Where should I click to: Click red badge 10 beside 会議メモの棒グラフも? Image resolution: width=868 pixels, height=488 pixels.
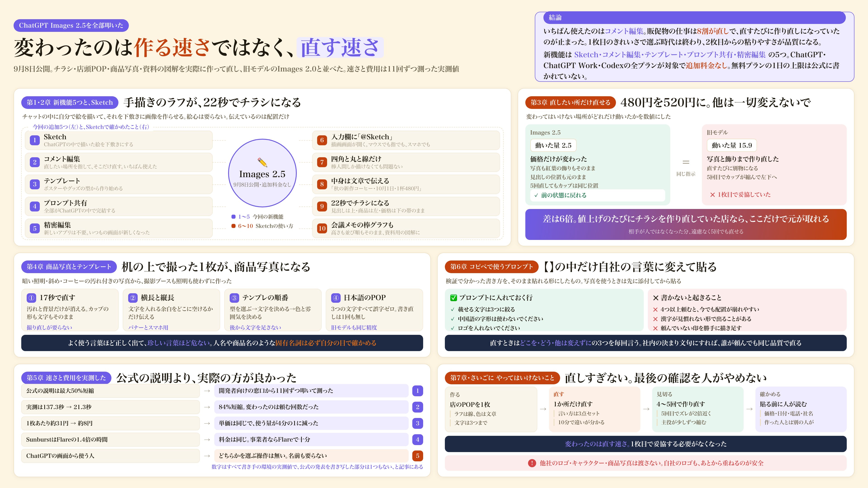coord(322,228)
